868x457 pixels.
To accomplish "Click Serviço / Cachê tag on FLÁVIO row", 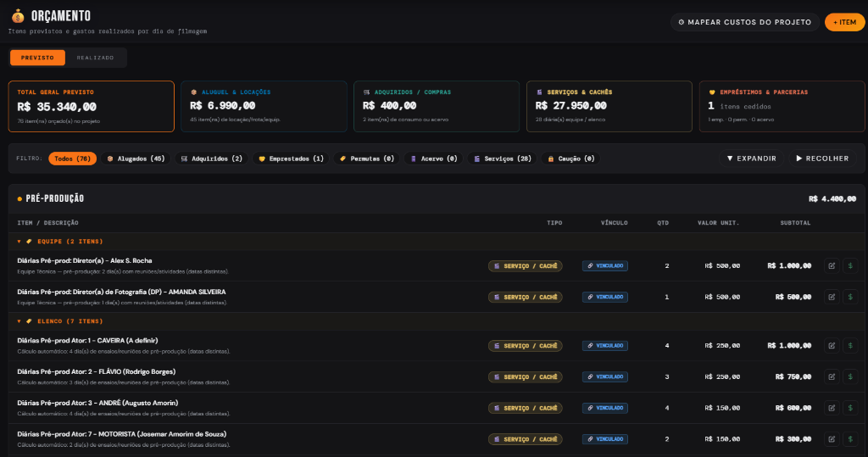I will pyautogui.click(x=526, y=376).
